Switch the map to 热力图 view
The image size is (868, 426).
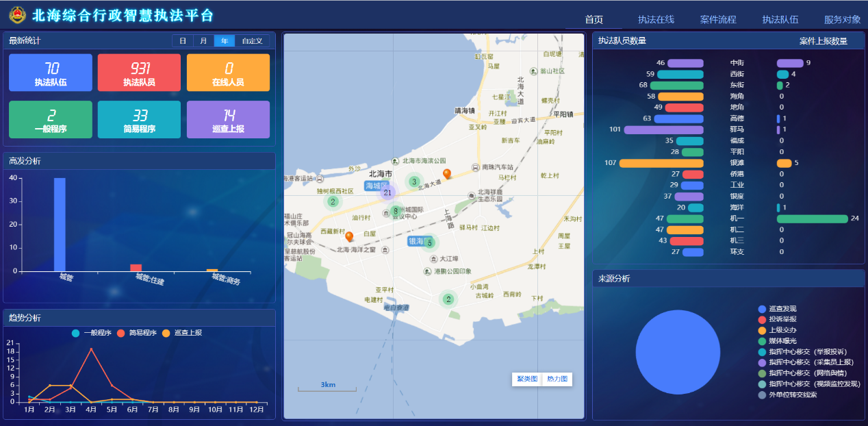(557, 379)
